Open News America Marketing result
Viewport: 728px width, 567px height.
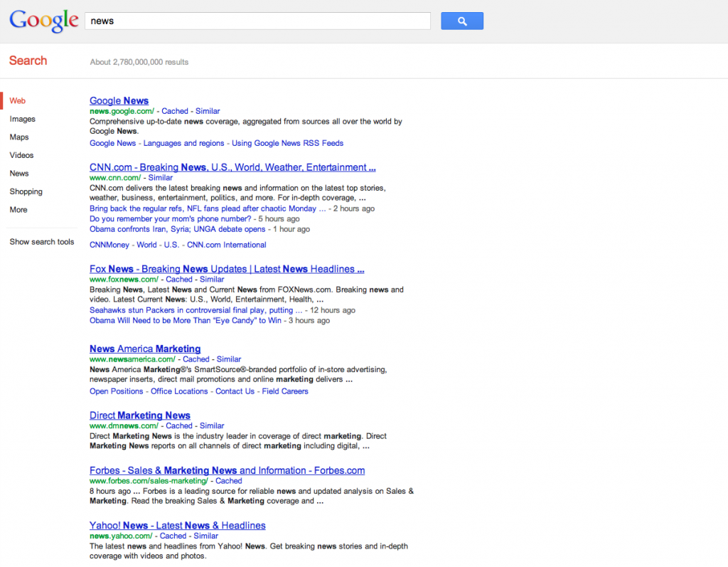pos(145,349)
